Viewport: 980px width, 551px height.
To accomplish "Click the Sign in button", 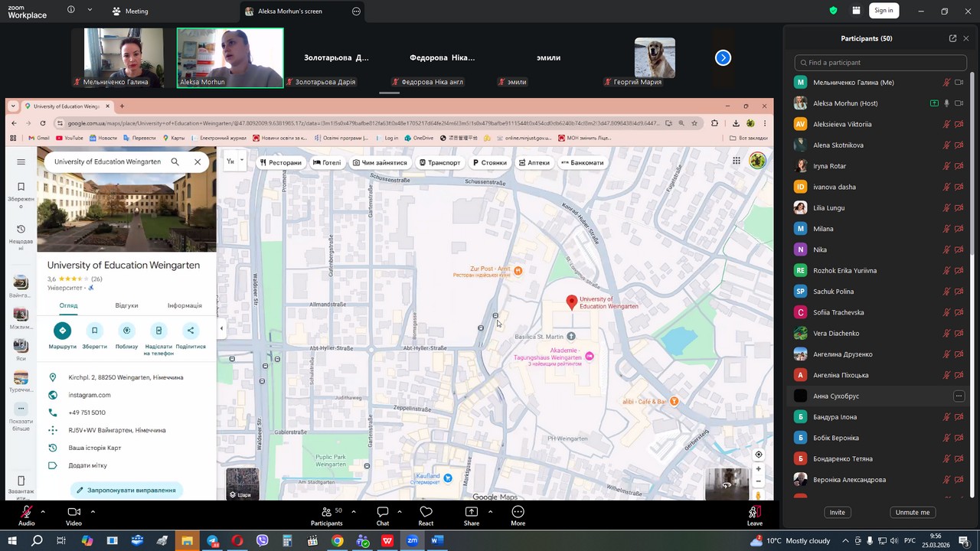I will (884, 11).
